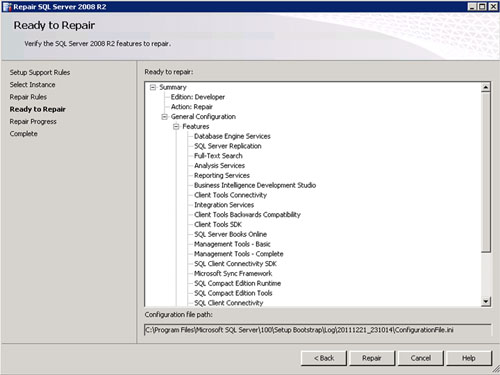Select SQL Compact Edition Tools item
This screenshot has height=375, width=500.
233,293
